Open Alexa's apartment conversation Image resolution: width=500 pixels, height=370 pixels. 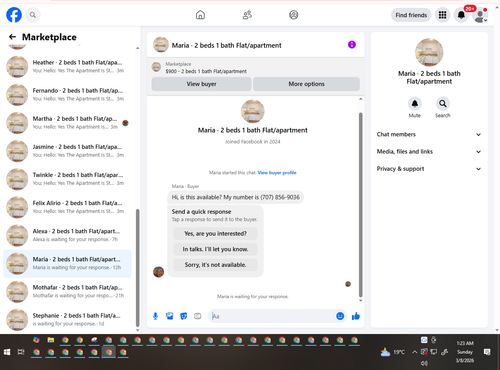68,235
